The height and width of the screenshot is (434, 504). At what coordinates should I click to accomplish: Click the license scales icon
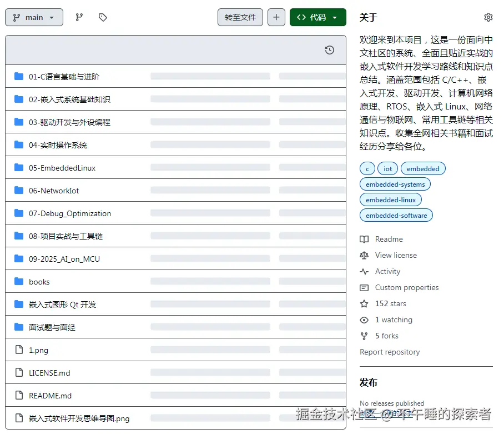(364, 256)
